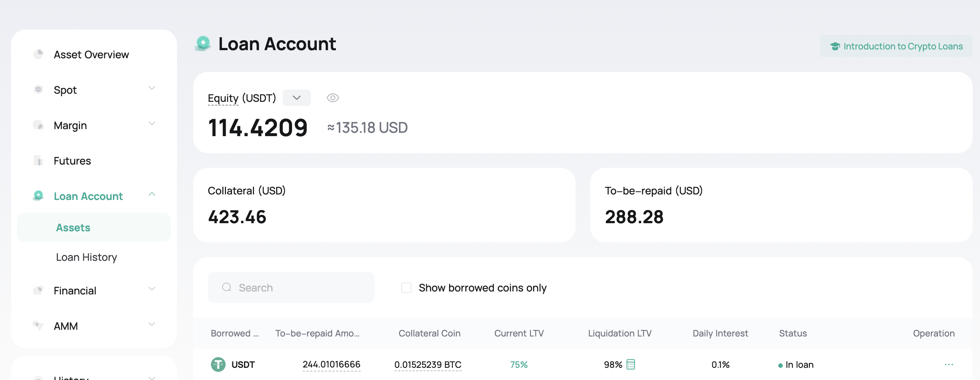This screenshot has width=980, height=380.
Task: Click the 0.1% daily interest value
Action: pos(720,365)
